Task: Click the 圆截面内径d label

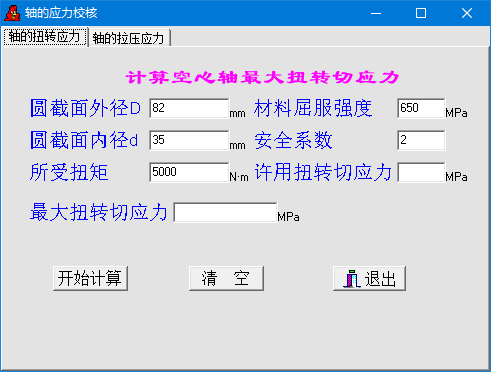Action: coord(84,140)
